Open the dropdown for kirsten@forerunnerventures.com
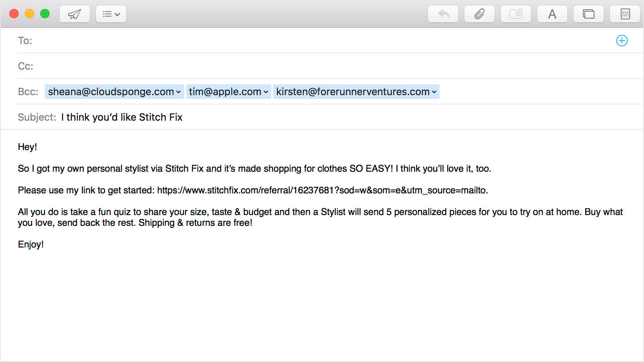 [434, 92]
